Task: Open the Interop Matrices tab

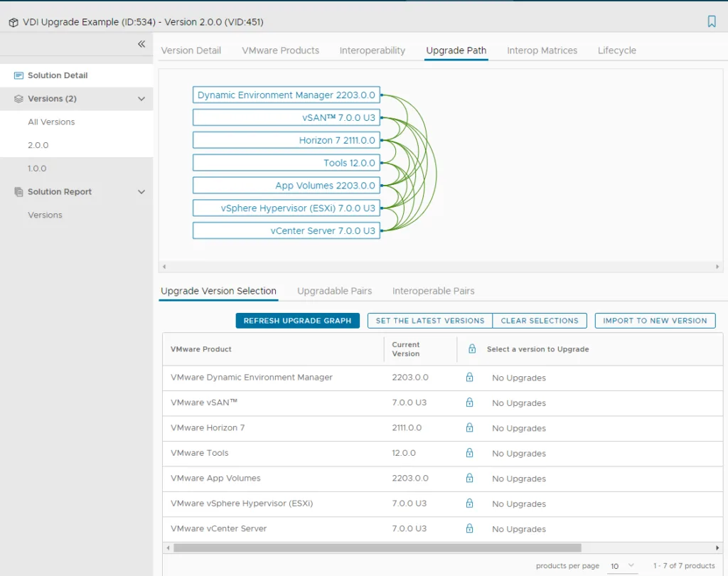Action: [542, 50]
